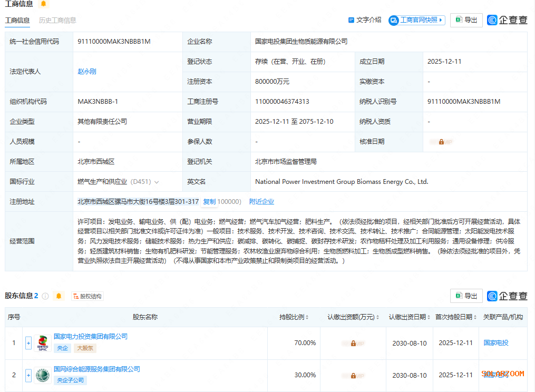
Task: Click the State Grid shareholder logo
Action: [x=43, y=375]
